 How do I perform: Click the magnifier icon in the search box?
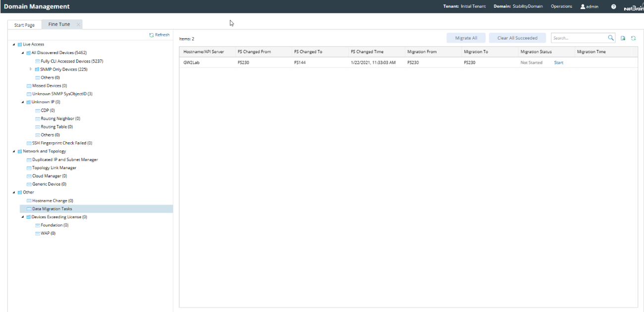[611, 38]
